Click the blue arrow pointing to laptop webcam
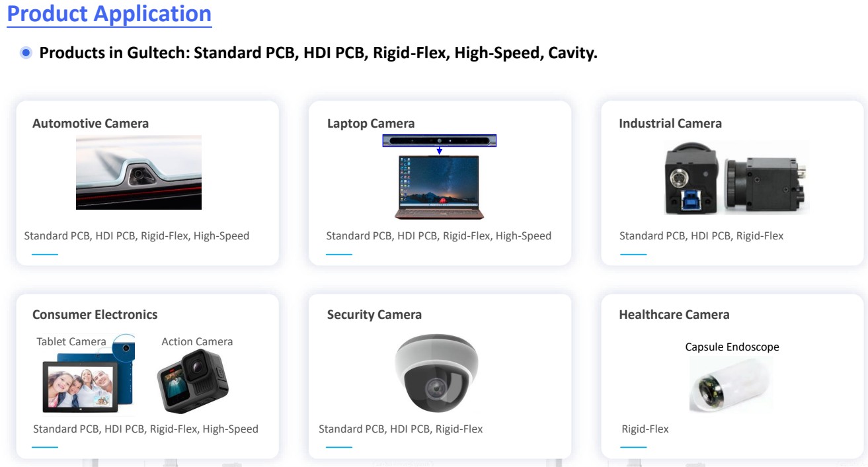The width and height of the screenshot is (868, 467). [440, 151]
